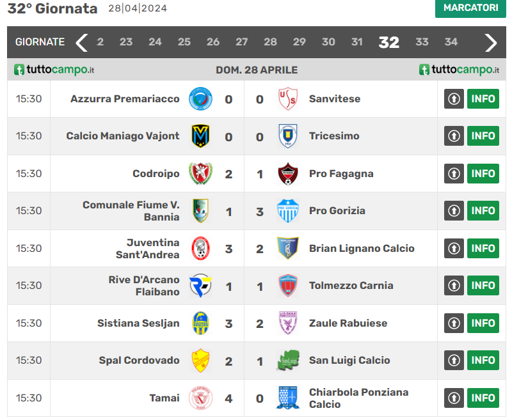This screenshot has height=420, width=512.
Task: Open INFO for Sistiana Sesljan match
Action: [483, 323]
